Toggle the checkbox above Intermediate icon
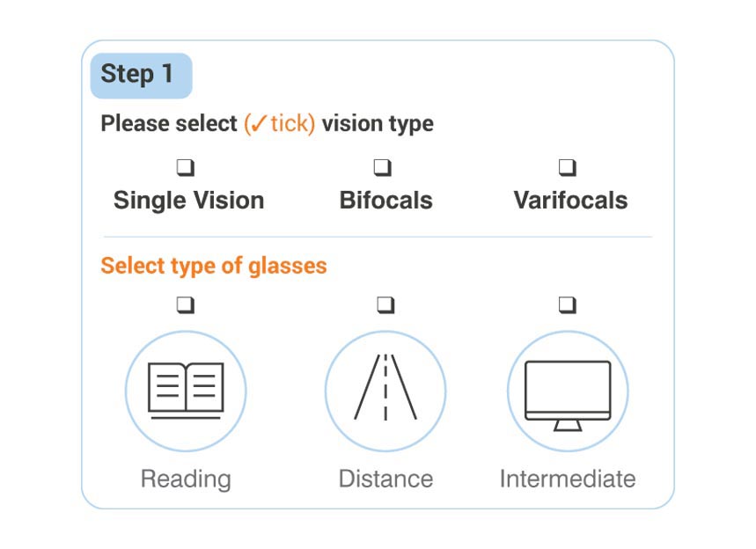Screen dimensions: 756x549 click(568, 305)
